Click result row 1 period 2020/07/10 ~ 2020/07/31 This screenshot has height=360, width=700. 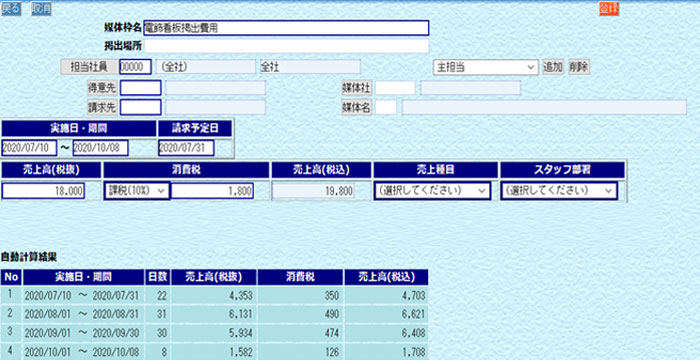(x=81, y=296)
